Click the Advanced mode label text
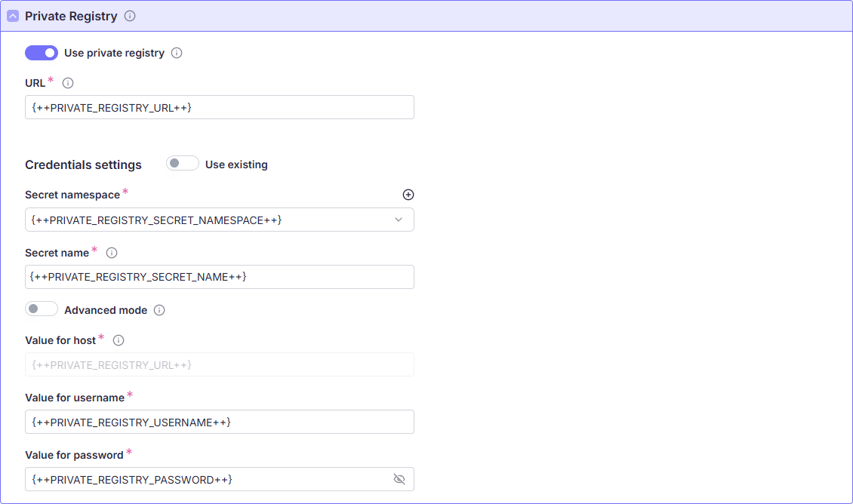This screenshot has height=504, width=853. coord(106,310)
